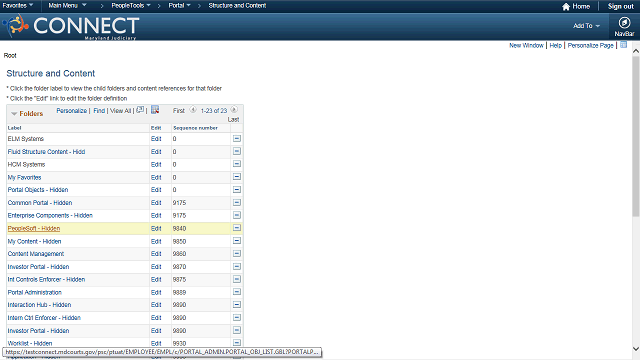Edit the My Content - Hidden folder
This screenshot has width=640, height=360.
[156, 241]
